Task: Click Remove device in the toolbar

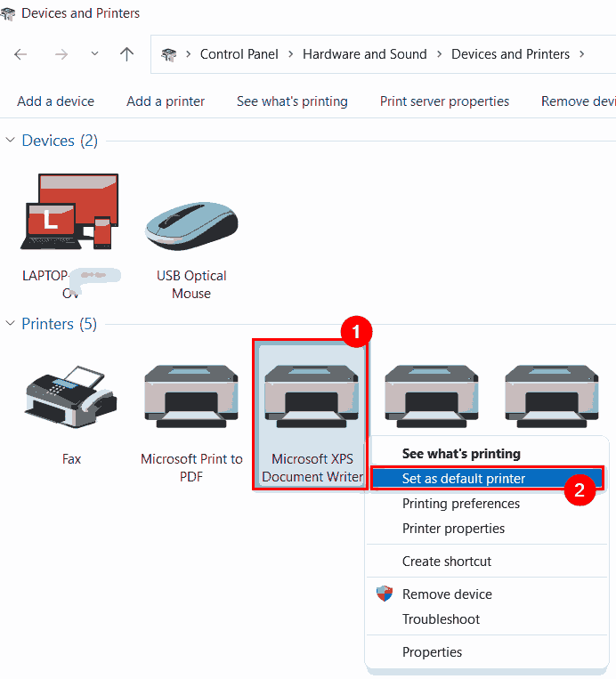Action: 579,101
